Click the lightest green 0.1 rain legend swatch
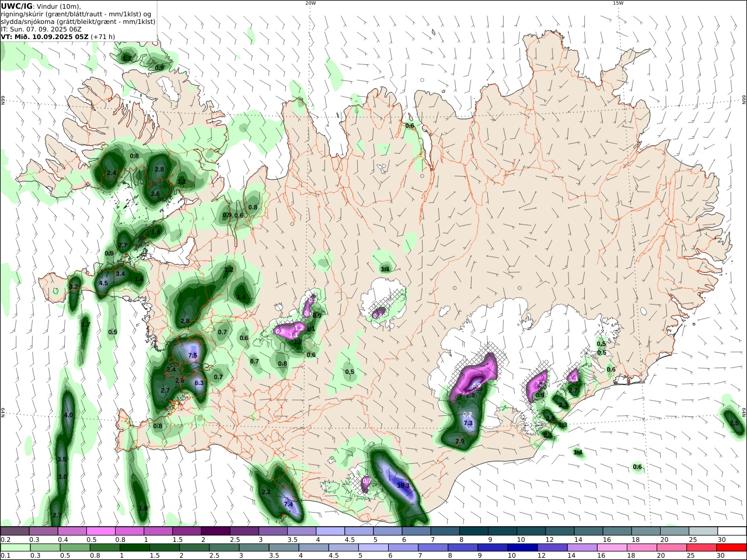Screen dimensions: 747x560 16,548
